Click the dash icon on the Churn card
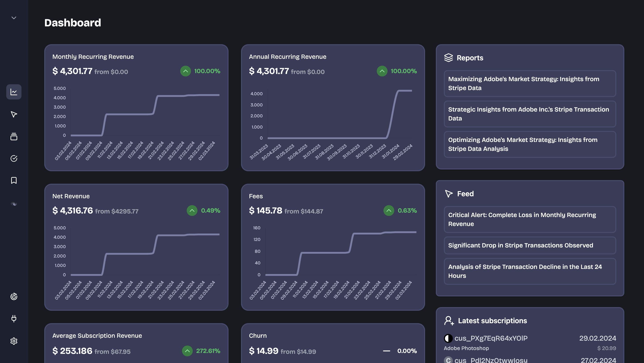Image resolution: width=644 pixels, height=363 pixels. coord(386,351)
